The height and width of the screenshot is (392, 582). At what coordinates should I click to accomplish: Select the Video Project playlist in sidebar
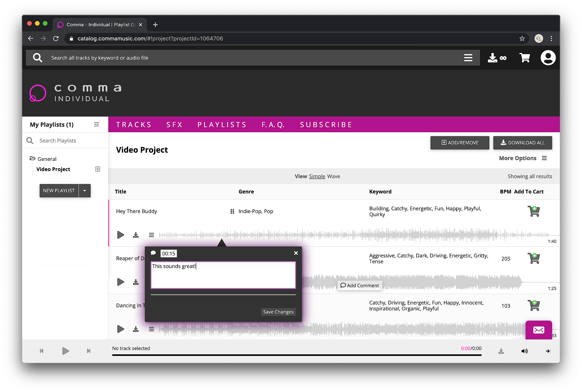click(53, 169)
